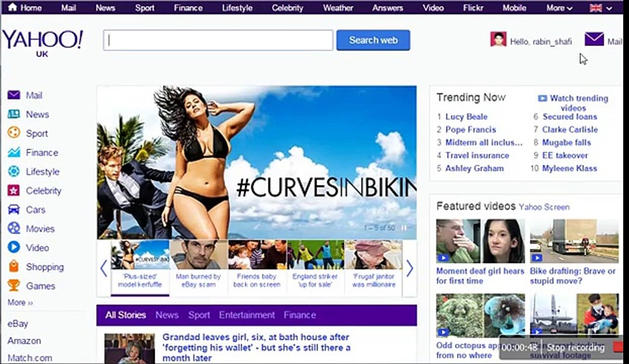Go to previous carousel thumbnails
Screen dimensions: 629x364
point(104,268)
